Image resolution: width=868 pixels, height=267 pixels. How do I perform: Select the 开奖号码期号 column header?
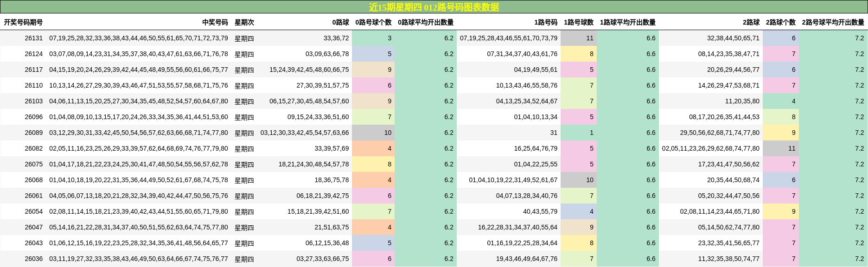(23, 22)
